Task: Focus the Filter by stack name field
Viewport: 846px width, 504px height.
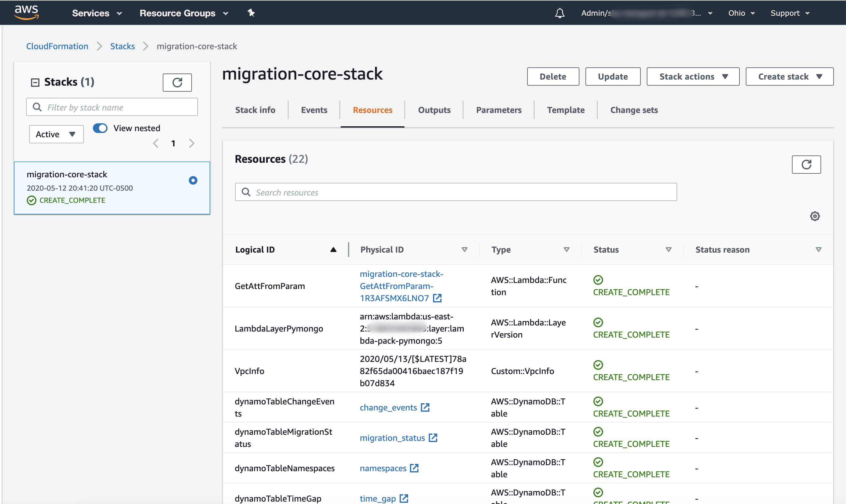Action: pos(112,107)
